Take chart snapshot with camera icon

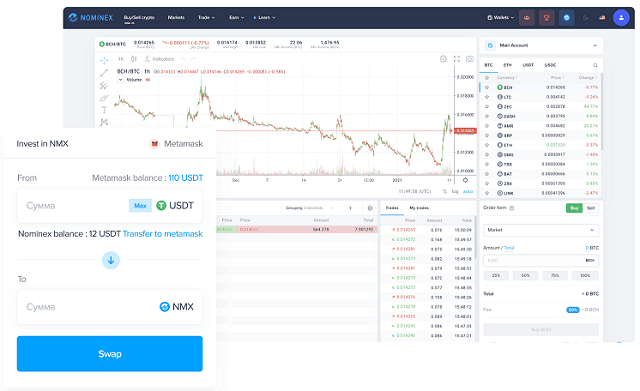(470, 59)
